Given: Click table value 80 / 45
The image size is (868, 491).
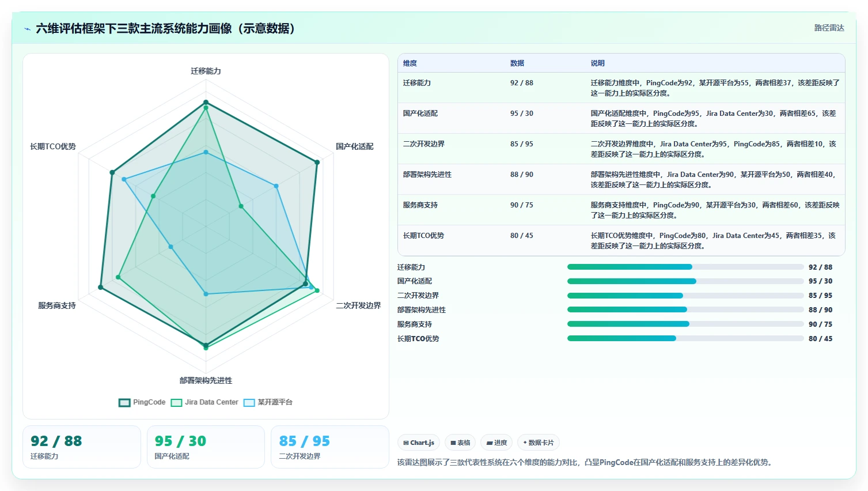Looking at the screenshot, I should pyautogui.click(x=522, y=236).
